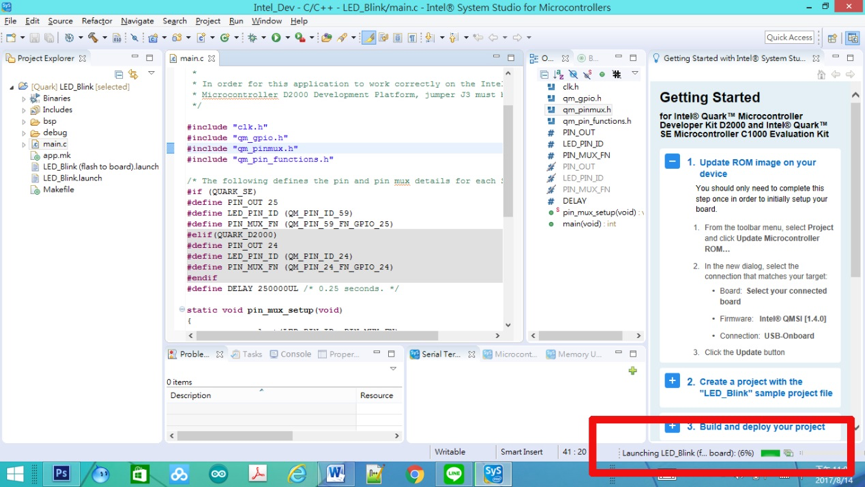The image size is (865, 487).
Task: Open the Run button dropdown arrow
Action: pyautogui.click(x=287, y=38)
